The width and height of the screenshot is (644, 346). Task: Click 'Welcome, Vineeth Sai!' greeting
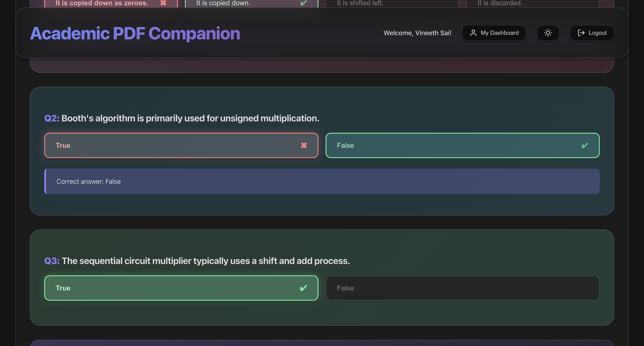(417, 33)
